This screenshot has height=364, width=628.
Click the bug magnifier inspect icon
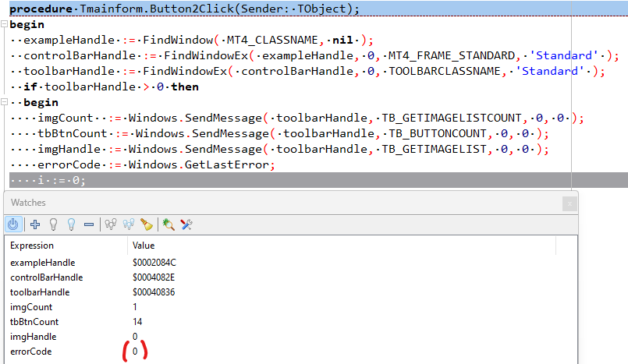click(x=169, y=224)
